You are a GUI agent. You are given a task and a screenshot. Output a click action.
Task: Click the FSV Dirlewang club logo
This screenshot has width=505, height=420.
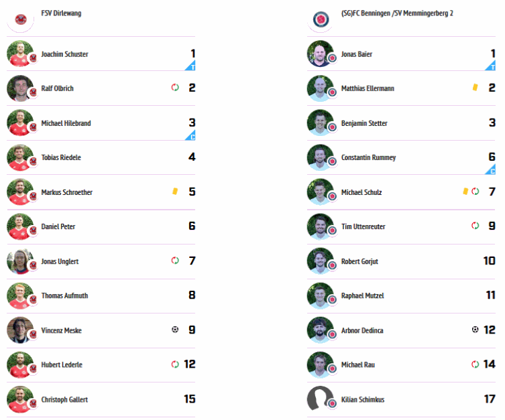pyautogui.click(x=21, y=19)
